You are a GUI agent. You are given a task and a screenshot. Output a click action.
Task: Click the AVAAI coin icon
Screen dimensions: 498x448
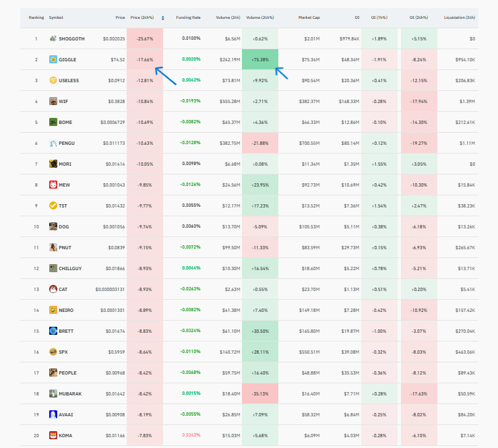[x=53, y=414]
